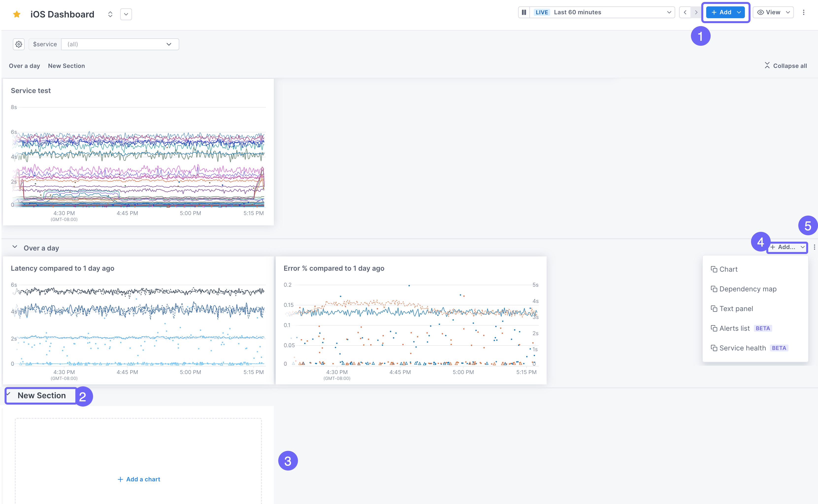Open the dashboard settings gear
Image resolution: width=818 pixels, height=504 pixels.
pyautogui.click(x=19, y=44)
